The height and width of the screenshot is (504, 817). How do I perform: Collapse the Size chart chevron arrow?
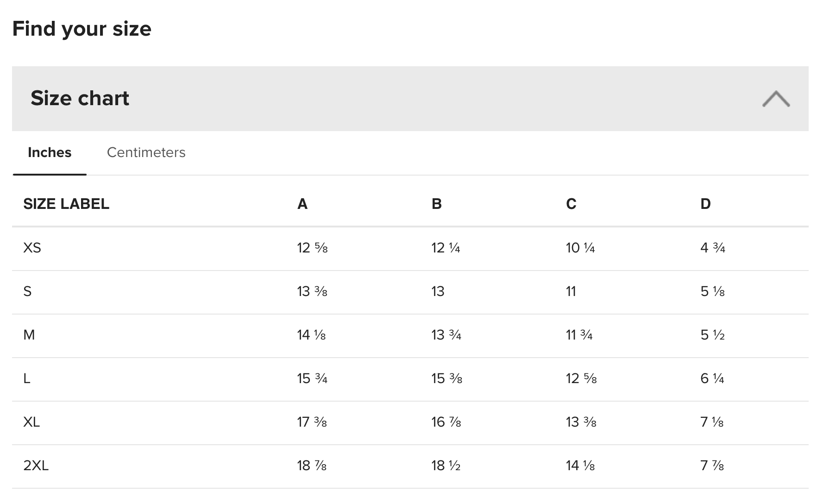[776, 99]
